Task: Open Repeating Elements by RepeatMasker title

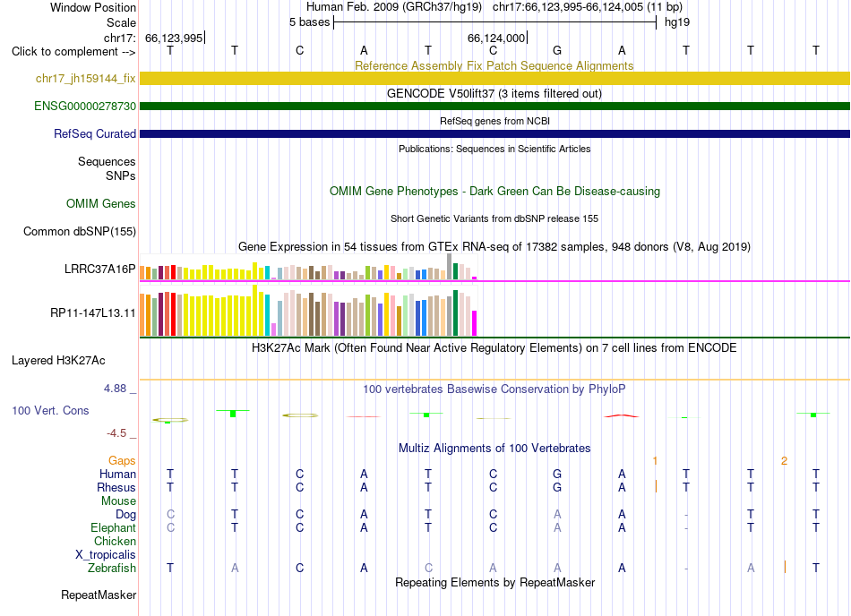Action: [x=495, y=582]
